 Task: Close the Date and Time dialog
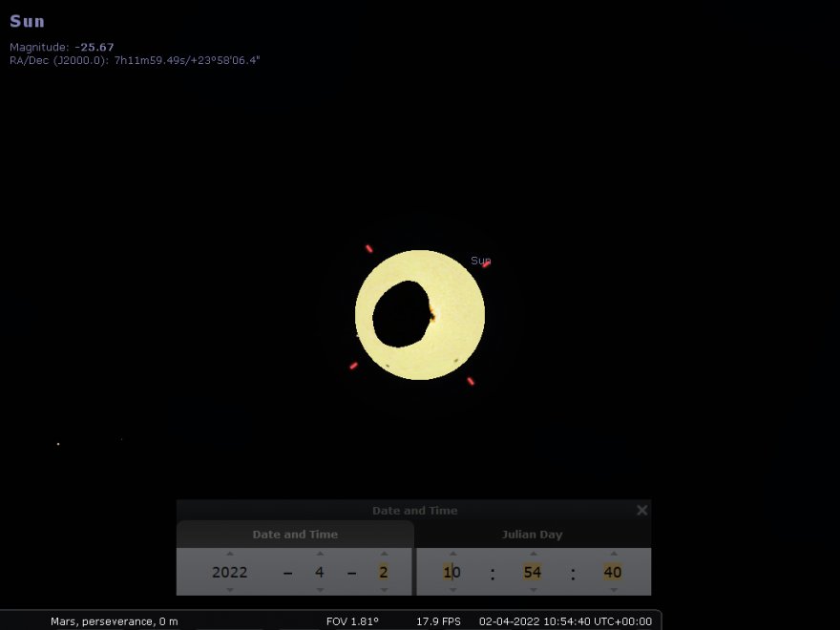coord(641,511)
